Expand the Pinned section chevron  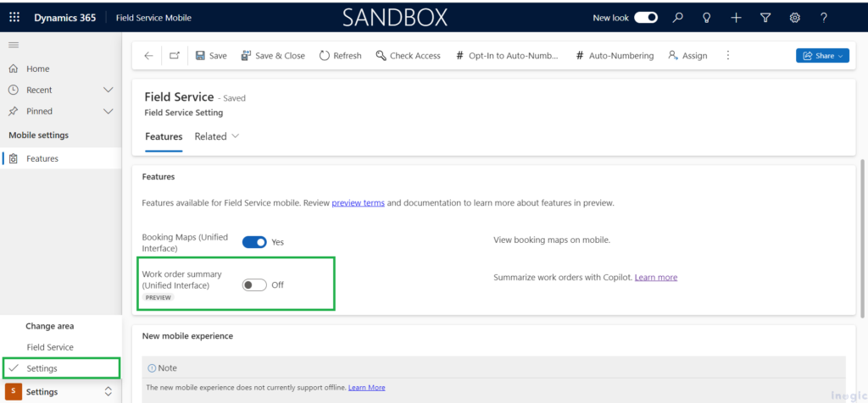click(x=108, y=111)
